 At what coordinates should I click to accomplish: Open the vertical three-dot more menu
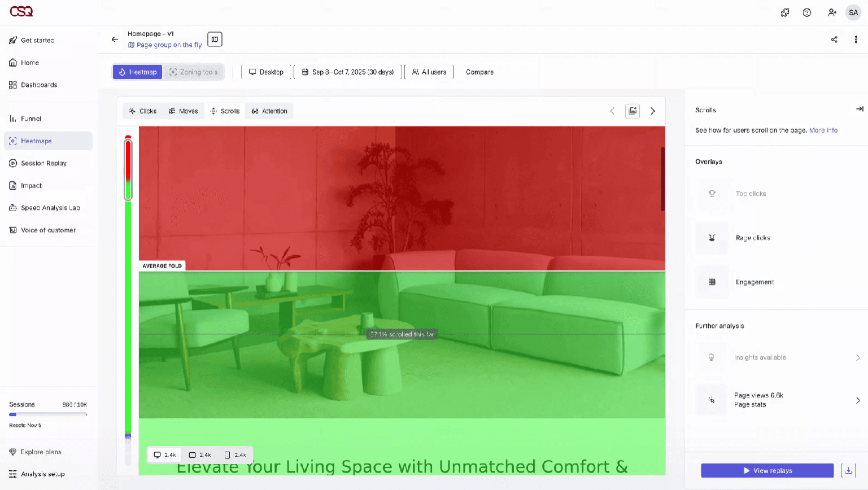(x=856, y=40)
